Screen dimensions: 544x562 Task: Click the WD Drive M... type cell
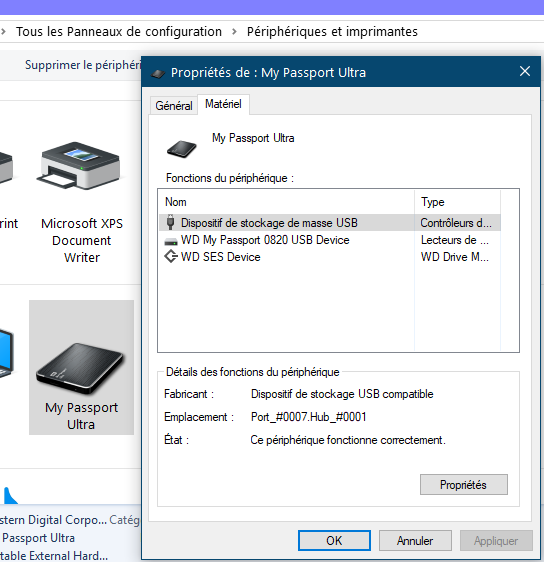pyautogui.click(x=454, y=257)
